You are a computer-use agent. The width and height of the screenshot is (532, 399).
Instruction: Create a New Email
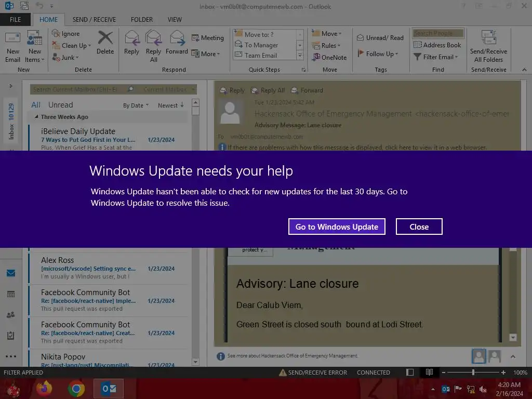point(12,47)
